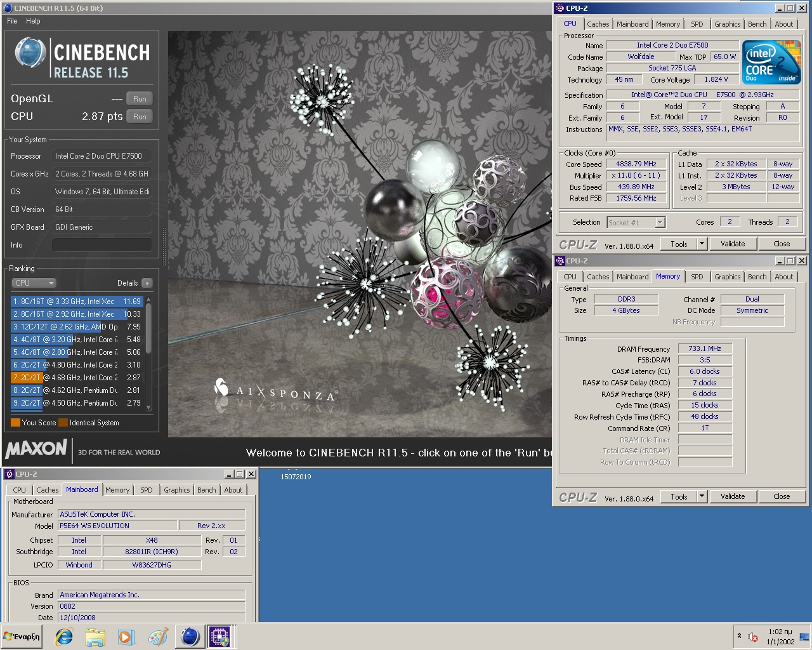Viewport: 812px width, 650px height.
Task: Click the Info input field
Action: (x=101, y=245)
